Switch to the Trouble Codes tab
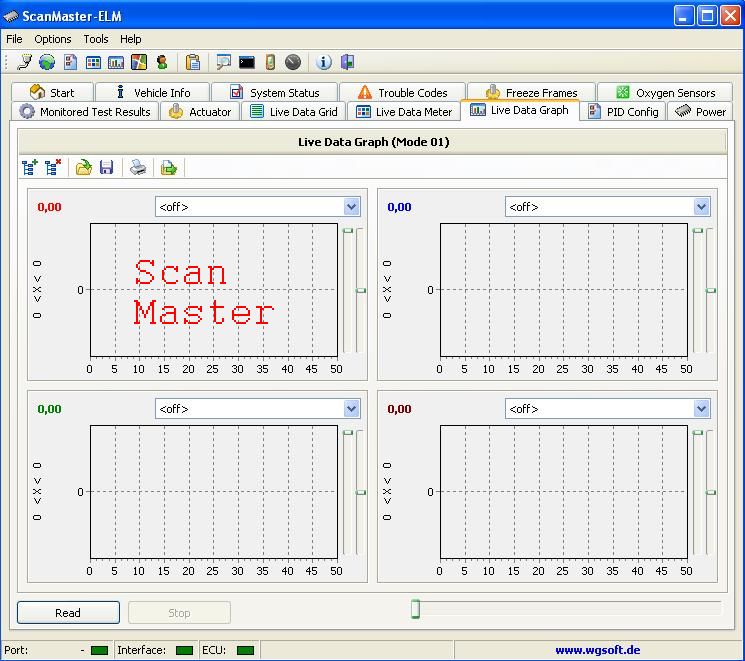This screenshot has height=661, width=745. pyautogui.click(x=402, y=92)
